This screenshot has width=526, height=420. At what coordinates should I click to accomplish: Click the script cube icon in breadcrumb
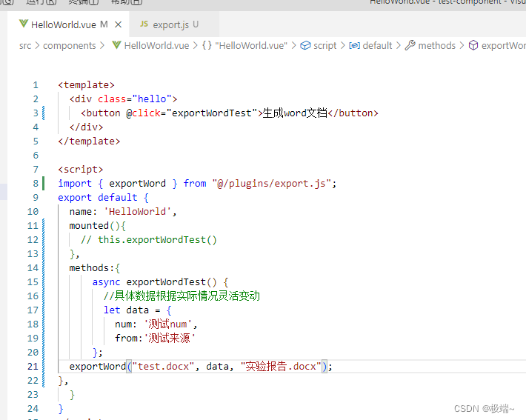pos(305,45)
